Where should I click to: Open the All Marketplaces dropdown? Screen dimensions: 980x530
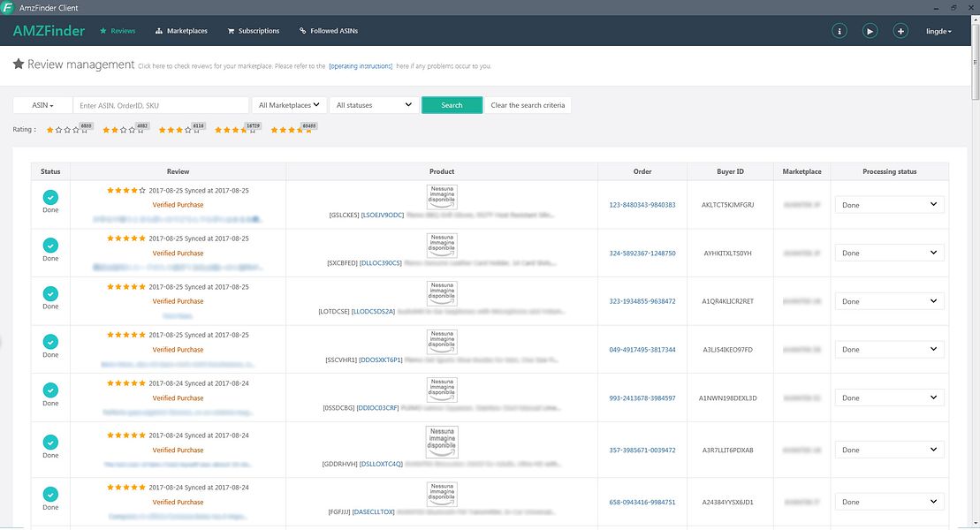pos(289,105)
